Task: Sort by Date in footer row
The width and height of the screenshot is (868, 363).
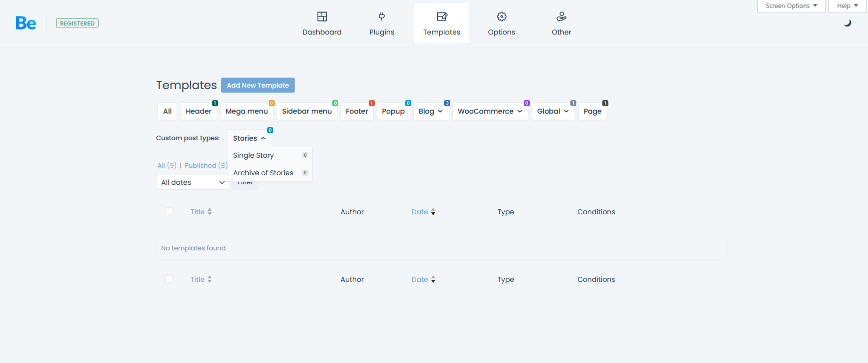Action: coord(423,279)
